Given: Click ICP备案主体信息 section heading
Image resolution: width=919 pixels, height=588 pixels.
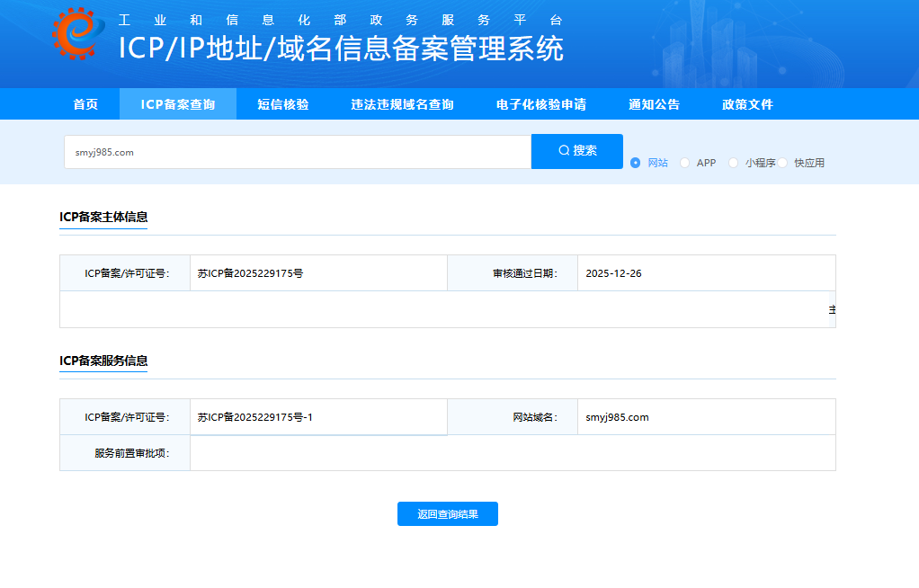Looking at the screenshot, I should tap(103, 217).
